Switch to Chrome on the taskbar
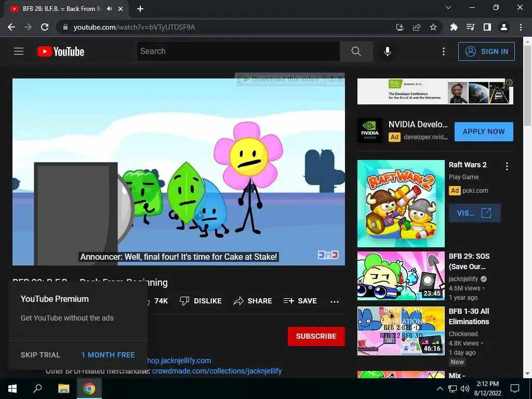This screenshot has height=399, width=532. click(x=89, y=389)
